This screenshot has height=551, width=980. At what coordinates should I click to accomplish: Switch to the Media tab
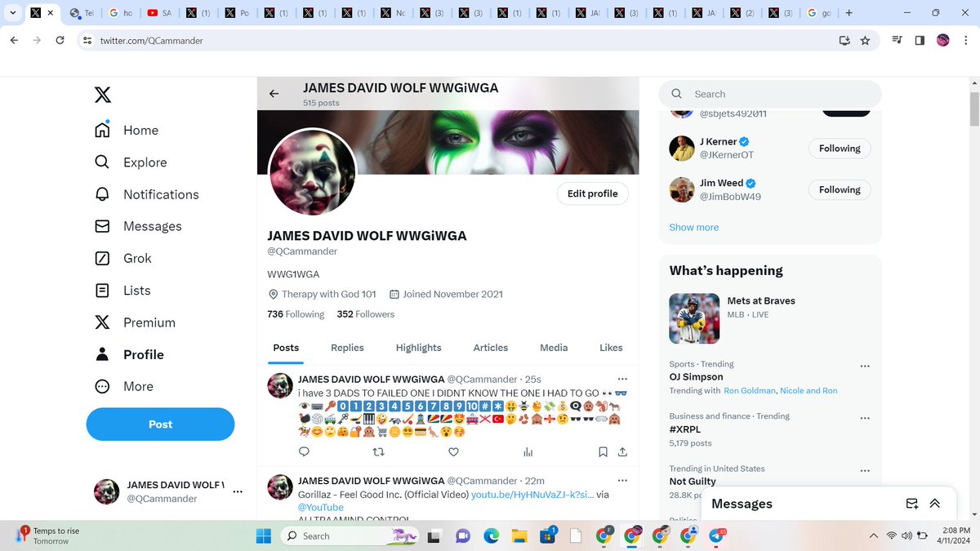click(x=554, y=348)
